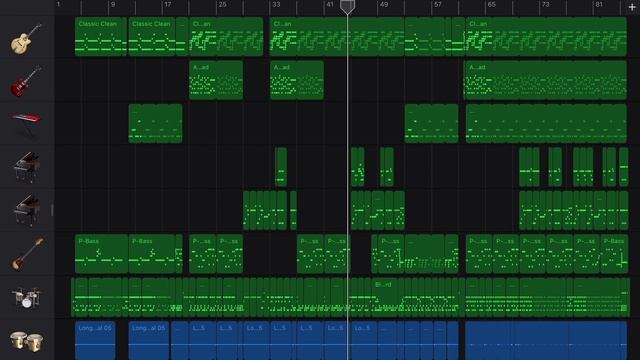640x360 pixels.
Task: Select the large blue bongos region near bar 65
Action: [546, 341]
